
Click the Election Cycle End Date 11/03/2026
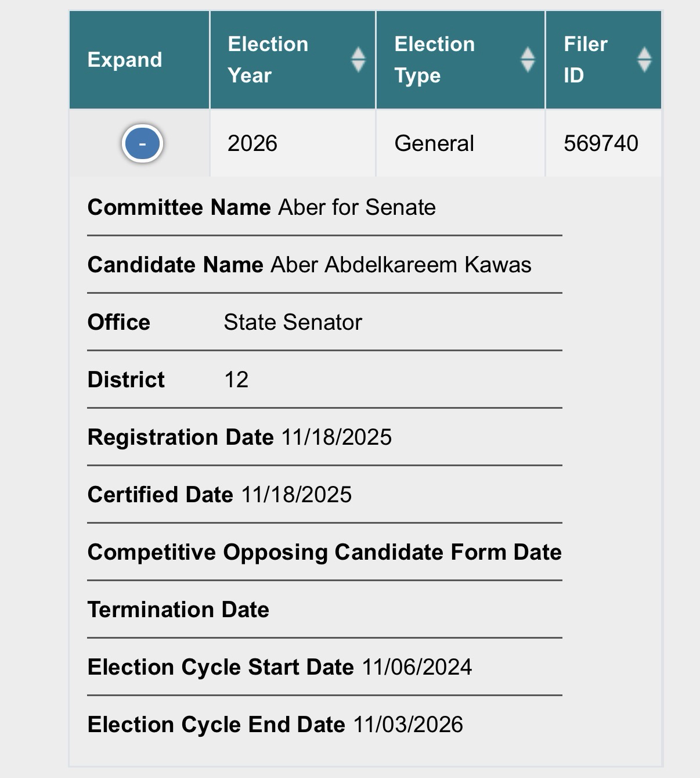[x=408, y=725]
